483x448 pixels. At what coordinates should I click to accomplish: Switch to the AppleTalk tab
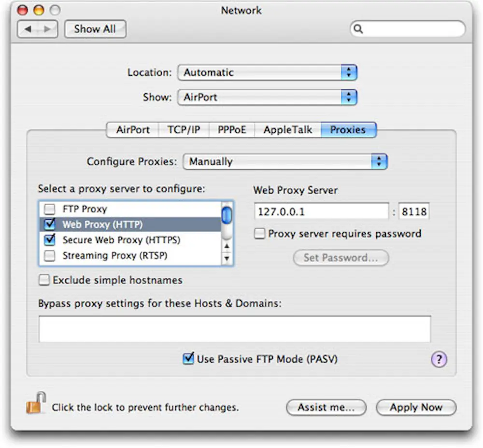(x=287, y=129)
